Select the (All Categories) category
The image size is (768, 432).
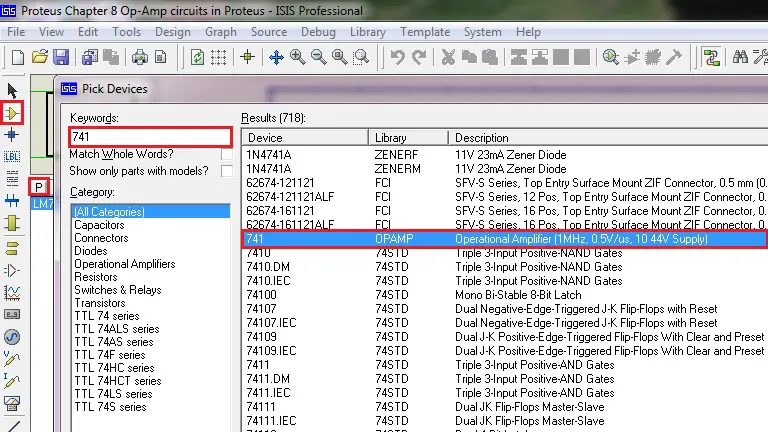coord(150,212)
